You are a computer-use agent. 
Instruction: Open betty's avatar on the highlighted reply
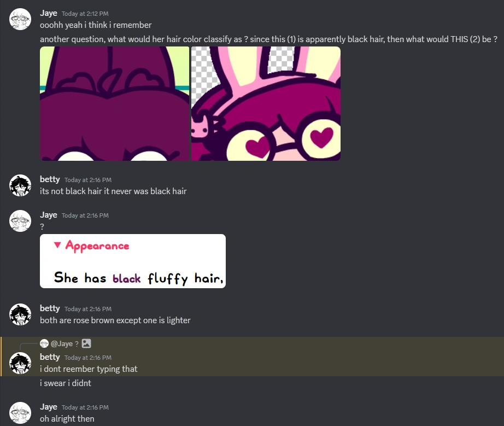(20, 363)
